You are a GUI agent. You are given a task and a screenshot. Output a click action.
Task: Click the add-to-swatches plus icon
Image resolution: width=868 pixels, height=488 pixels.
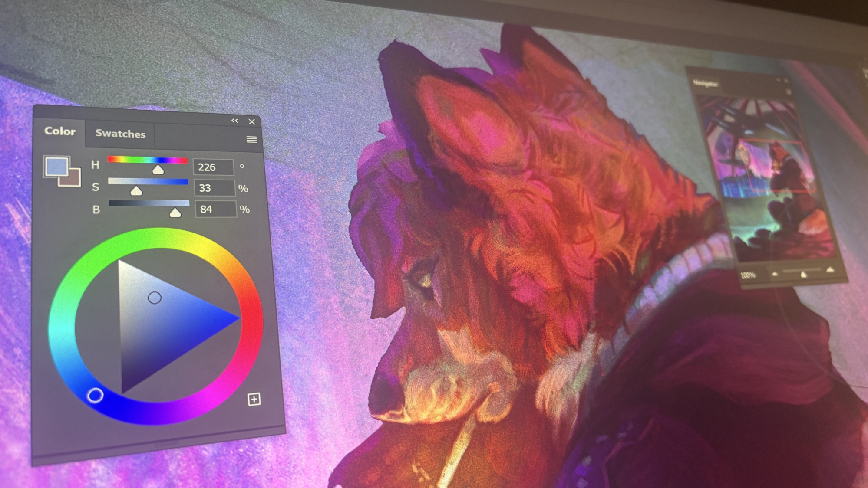[x=254, y=399]
